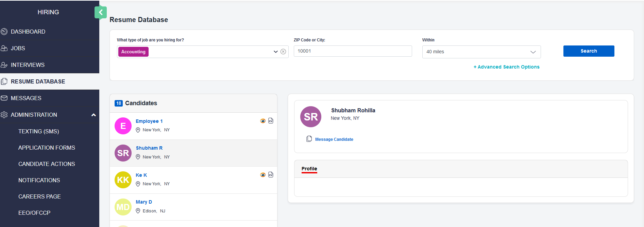Click the Shubham R avatar in candidate list
This screenshot has width=644, height=227.
(123, 153)
